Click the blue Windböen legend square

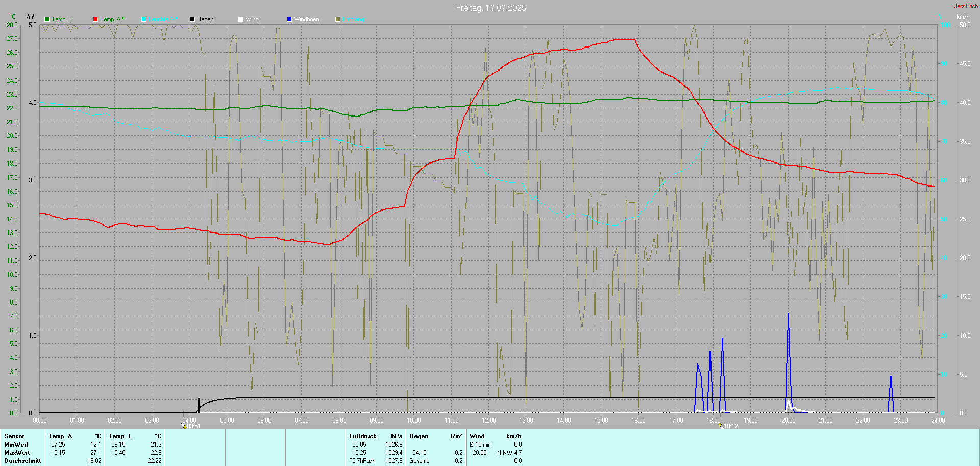[289, 19]
